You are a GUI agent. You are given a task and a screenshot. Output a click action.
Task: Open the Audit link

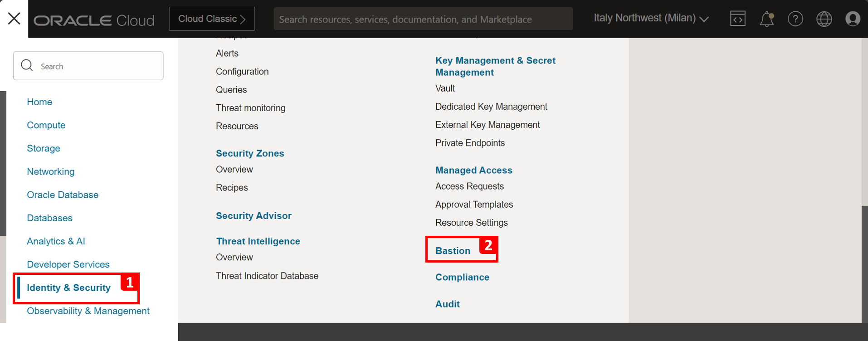[x=448, y=304]
